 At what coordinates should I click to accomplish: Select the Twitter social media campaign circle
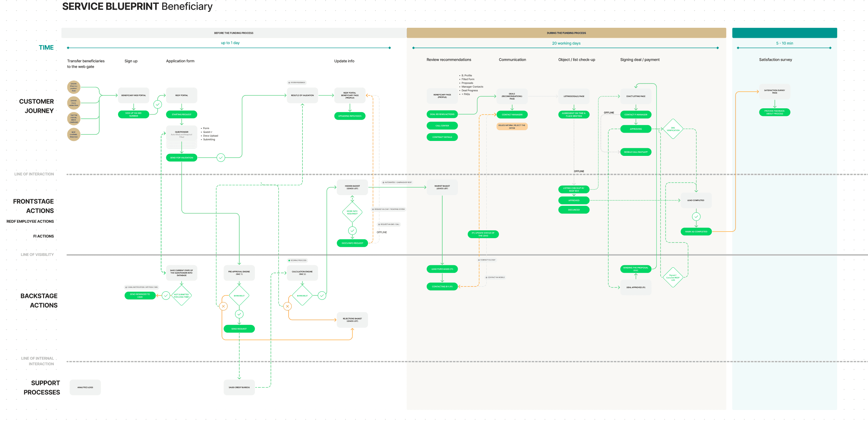click(x=74, y=119)
